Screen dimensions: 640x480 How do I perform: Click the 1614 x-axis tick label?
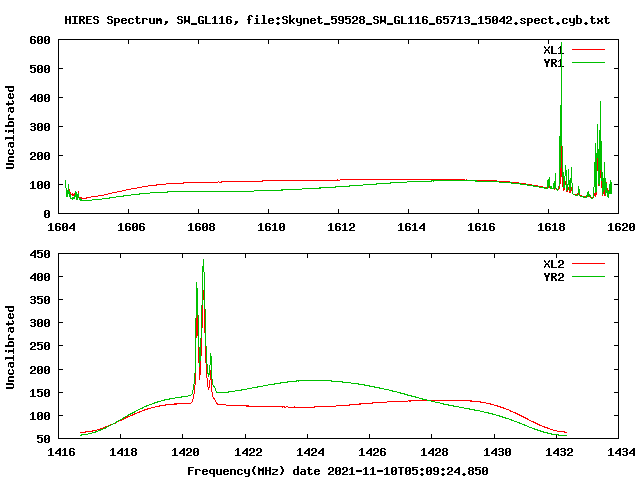point(411,227)
